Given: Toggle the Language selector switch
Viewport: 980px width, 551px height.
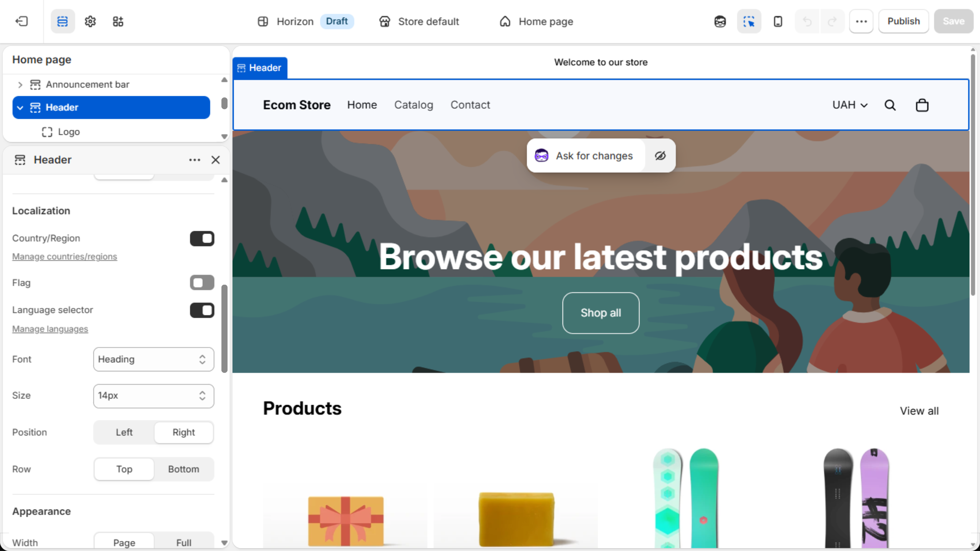Looking at the screenshot, I should pyautogui.click(x=202, y=310).
